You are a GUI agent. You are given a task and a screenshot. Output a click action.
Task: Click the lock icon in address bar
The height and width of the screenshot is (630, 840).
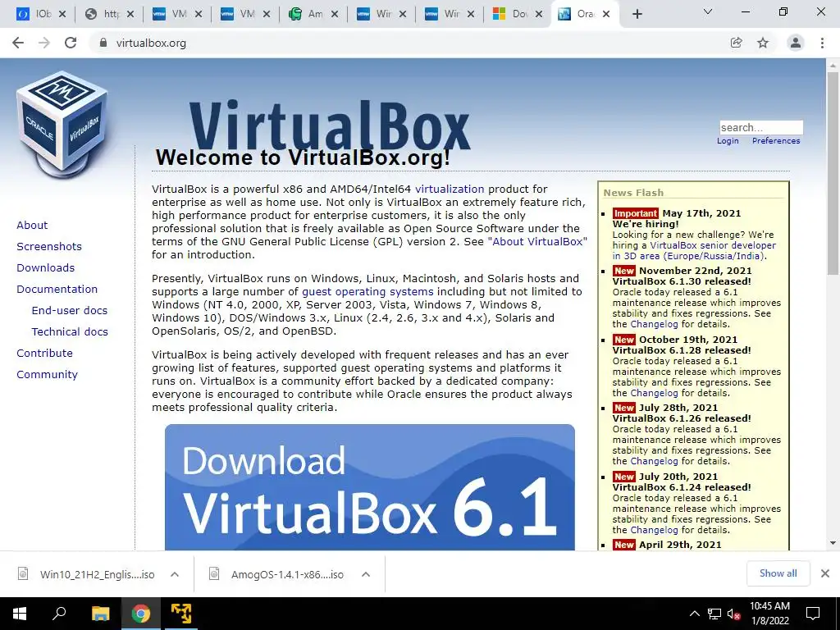[x=103, y=43]
